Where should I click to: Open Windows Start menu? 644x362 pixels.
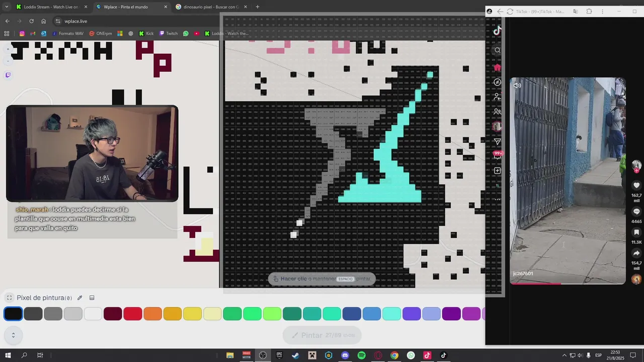[x=8, y=355]
